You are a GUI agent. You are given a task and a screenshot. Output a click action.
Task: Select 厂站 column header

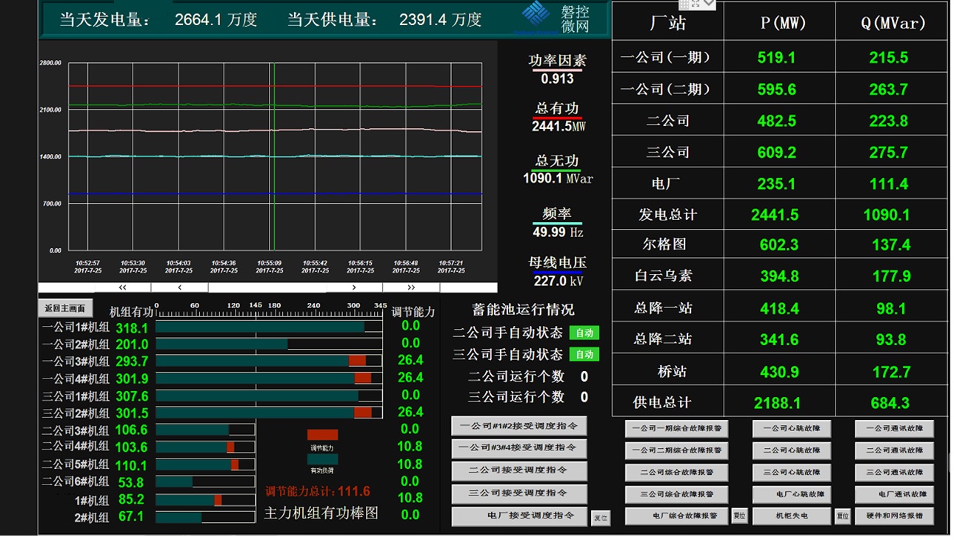(x=668, y=23)
